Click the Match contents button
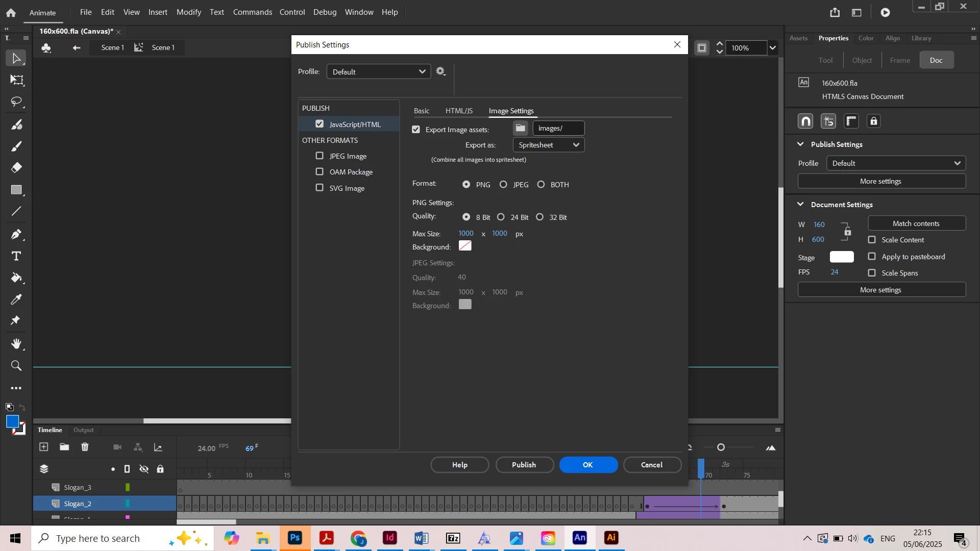Viewport: 980px width, 551px height. pos(916,223)
